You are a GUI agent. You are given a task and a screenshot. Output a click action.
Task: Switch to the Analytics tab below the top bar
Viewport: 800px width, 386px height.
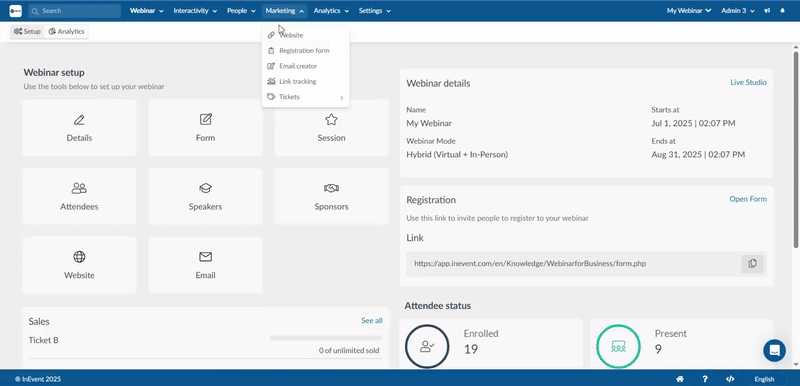pos(66,32)
